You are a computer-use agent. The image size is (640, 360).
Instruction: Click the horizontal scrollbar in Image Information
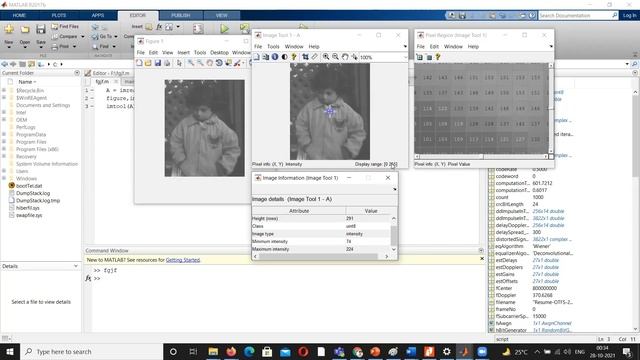tap(318, 257)
